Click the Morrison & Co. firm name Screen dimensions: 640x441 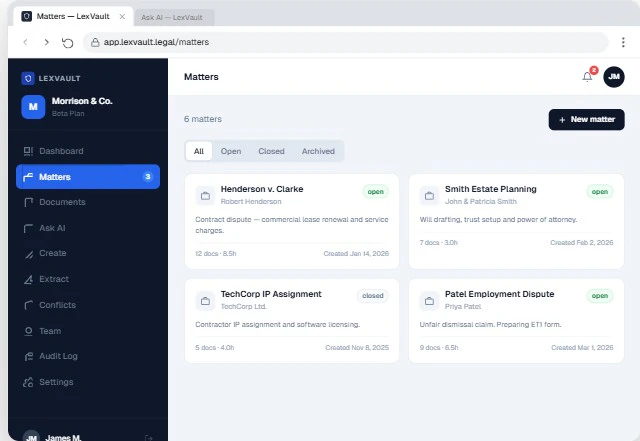coord(82,101)
